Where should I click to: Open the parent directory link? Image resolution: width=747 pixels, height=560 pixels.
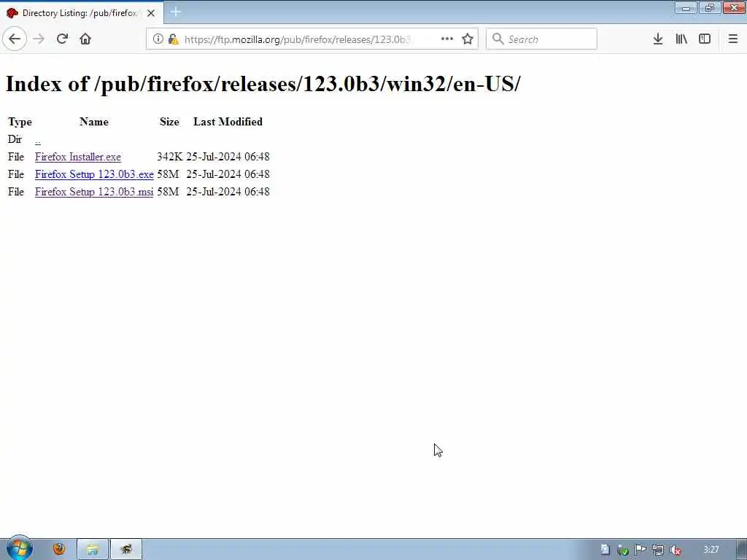tap(38, 140)
